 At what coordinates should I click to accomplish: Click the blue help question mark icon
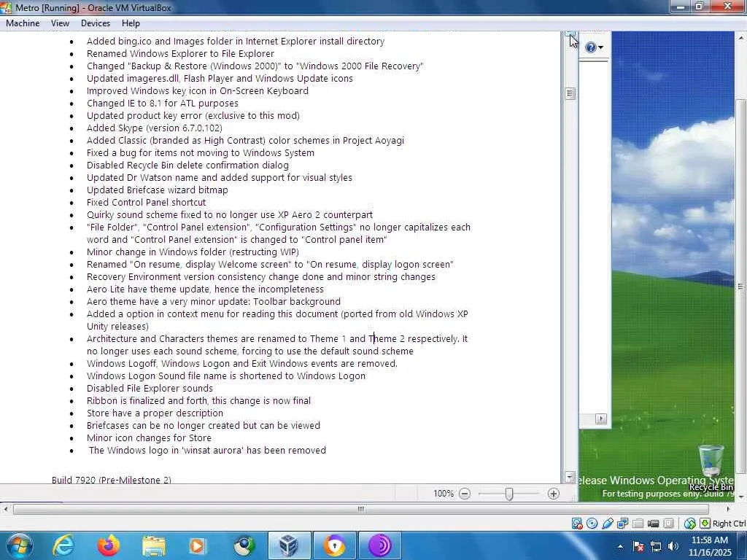[x=591, y=47]
